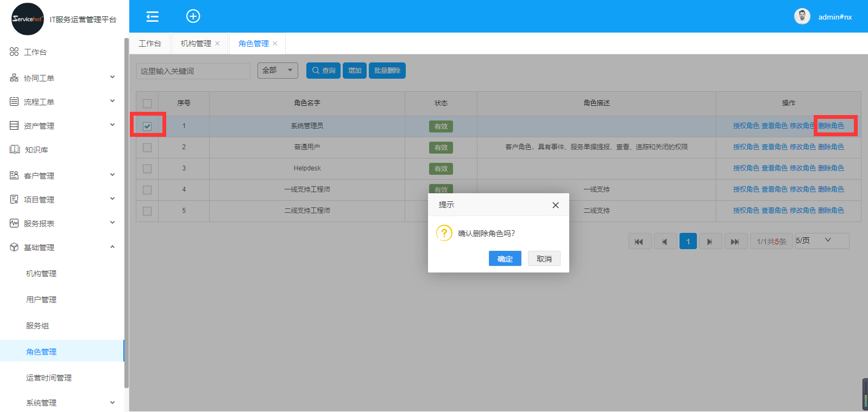Close the prompt dialog with X icon
Screen dimensions: 868x412
[555, 205]
